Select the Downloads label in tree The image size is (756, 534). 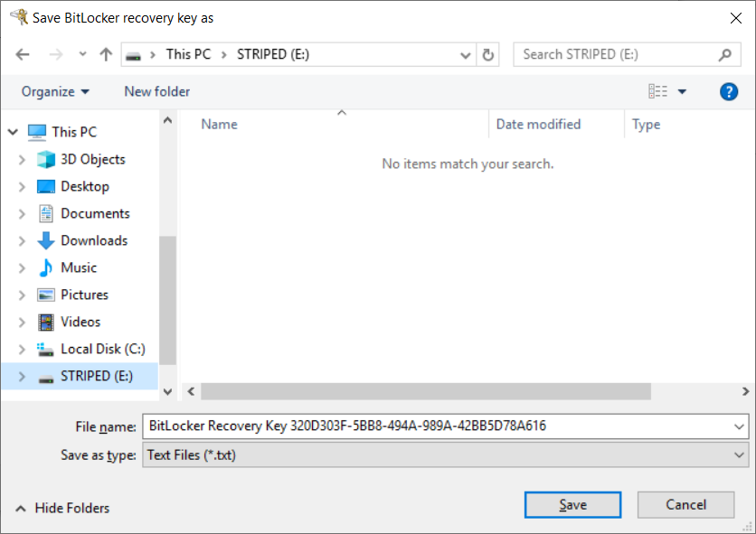(x=94, y=240)
